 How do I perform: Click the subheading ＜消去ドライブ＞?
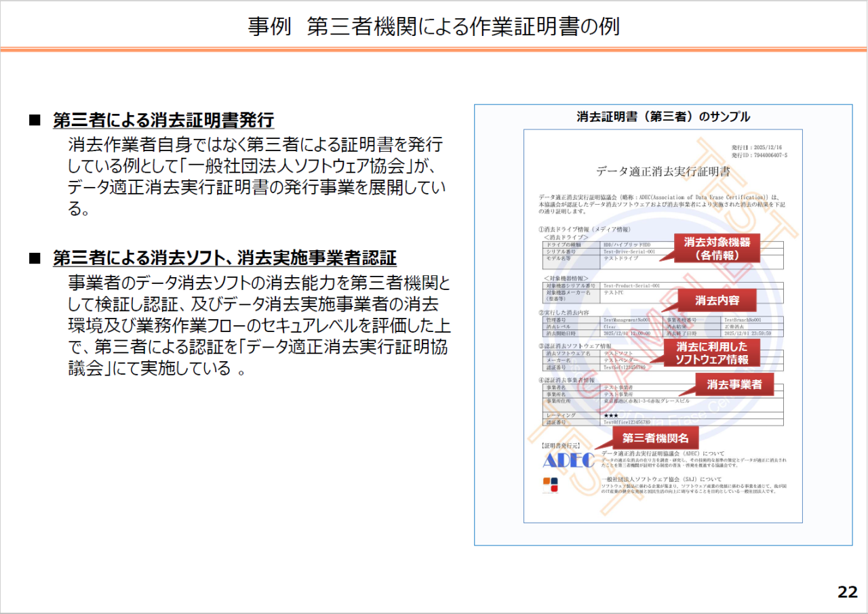tap(566, 237)
